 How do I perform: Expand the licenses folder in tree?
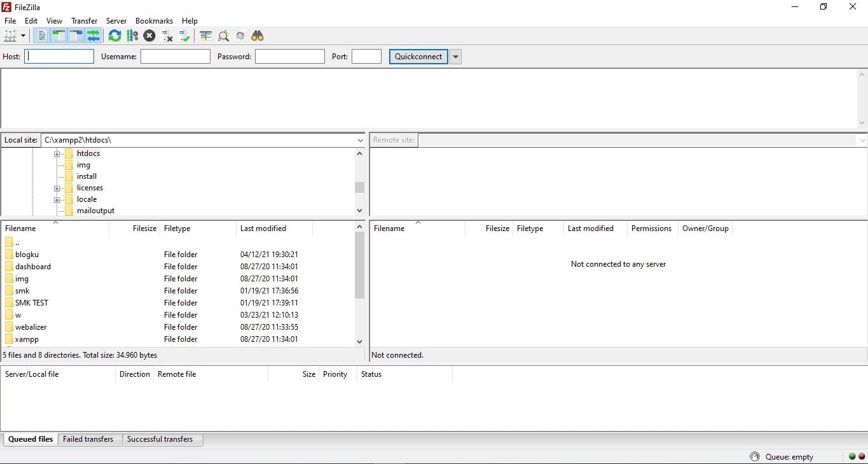click(x=57, y=188)
